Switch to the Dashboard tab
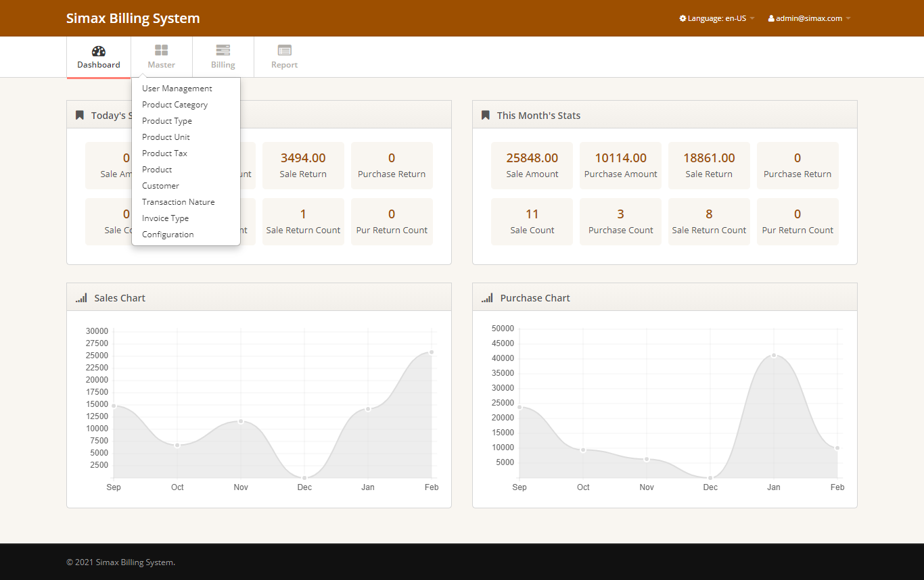Screen dimensions: 924x580 click(99, 57)
